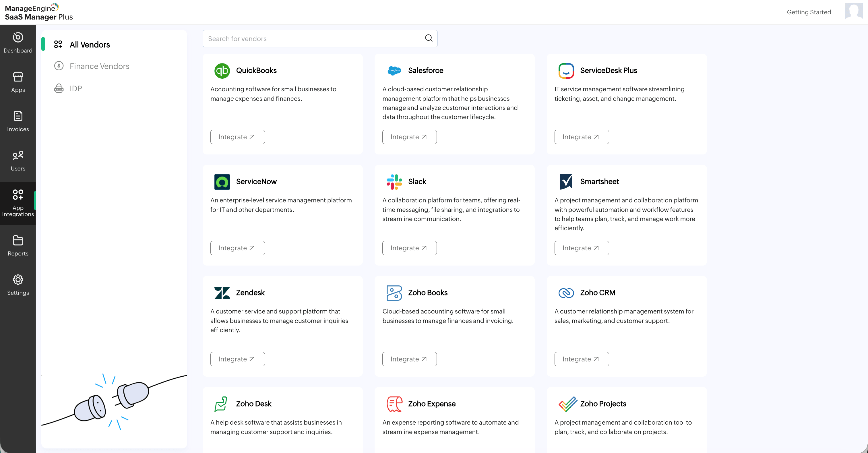Click the Zoho Projects card title
868x453 pixels.
(x=603, y=404)
